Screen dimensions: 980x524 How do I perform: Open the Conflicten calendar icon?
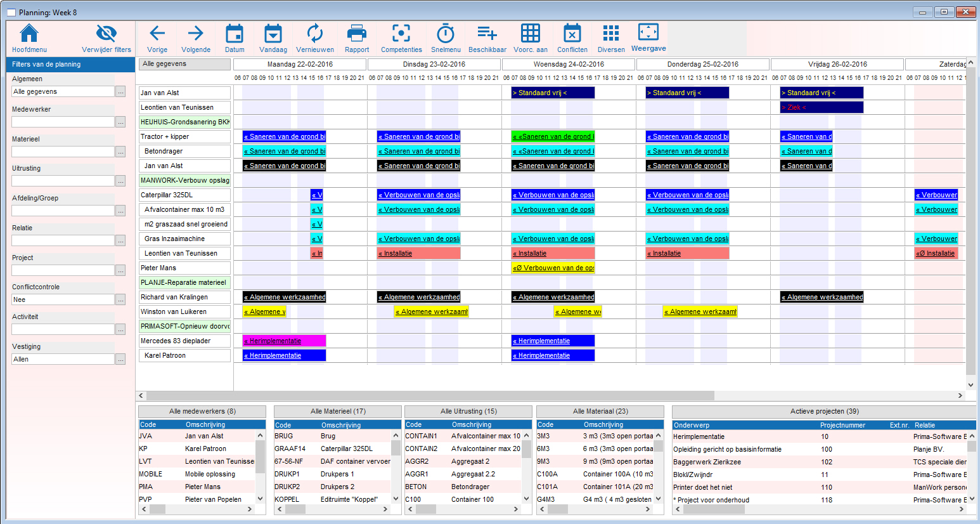pyautogui.click(x=572, y=34)
